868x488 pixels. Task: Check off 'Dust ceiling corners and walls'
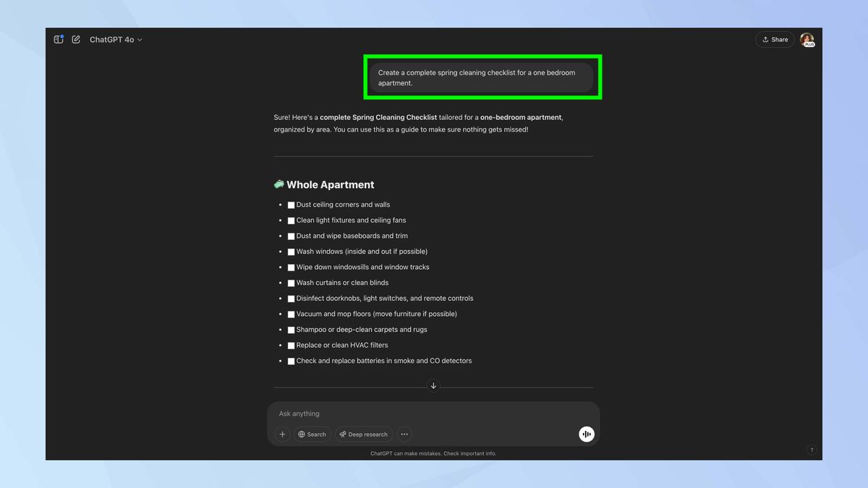pos(291,205)
